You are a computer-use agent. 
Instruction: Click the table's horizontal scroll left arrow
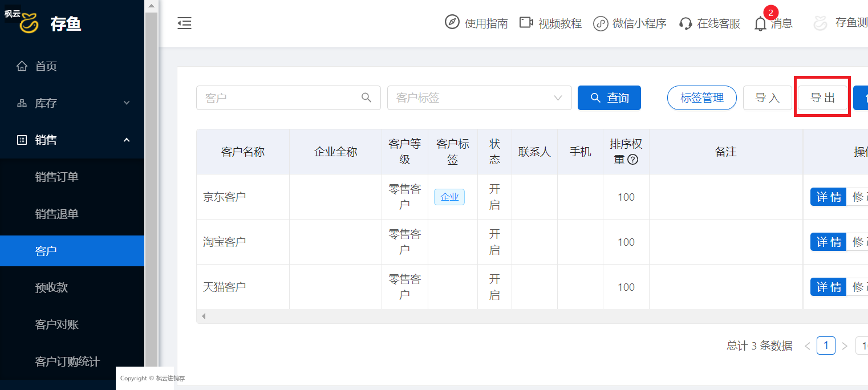(204, 316)
